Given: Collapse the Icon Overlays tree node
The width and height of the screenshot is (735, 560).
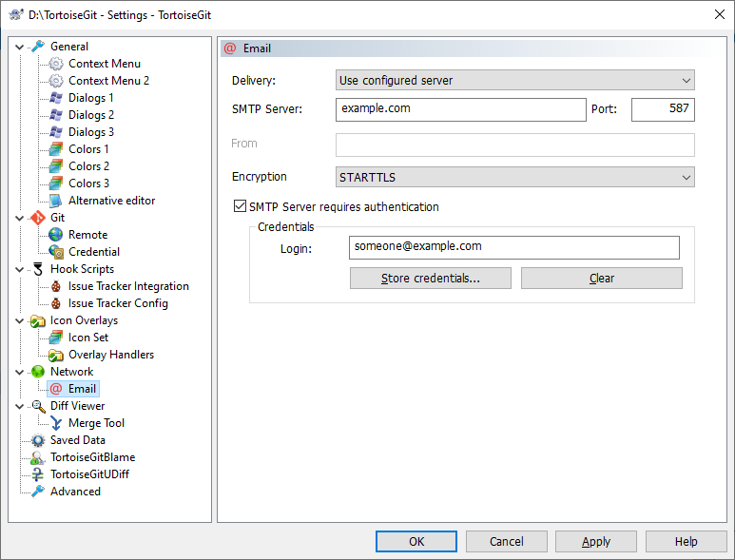Looking at the screenshot, I should click(20, 320).
